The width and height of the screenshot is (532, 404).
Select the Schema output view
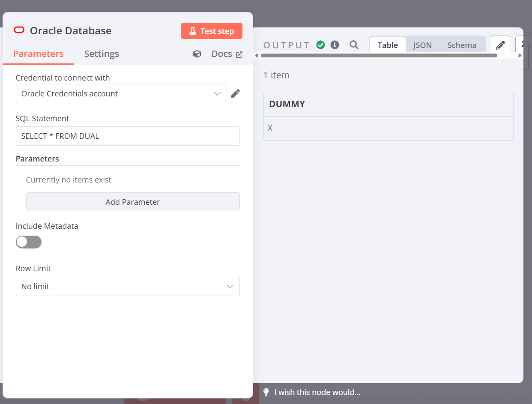(x=462, y=45)
